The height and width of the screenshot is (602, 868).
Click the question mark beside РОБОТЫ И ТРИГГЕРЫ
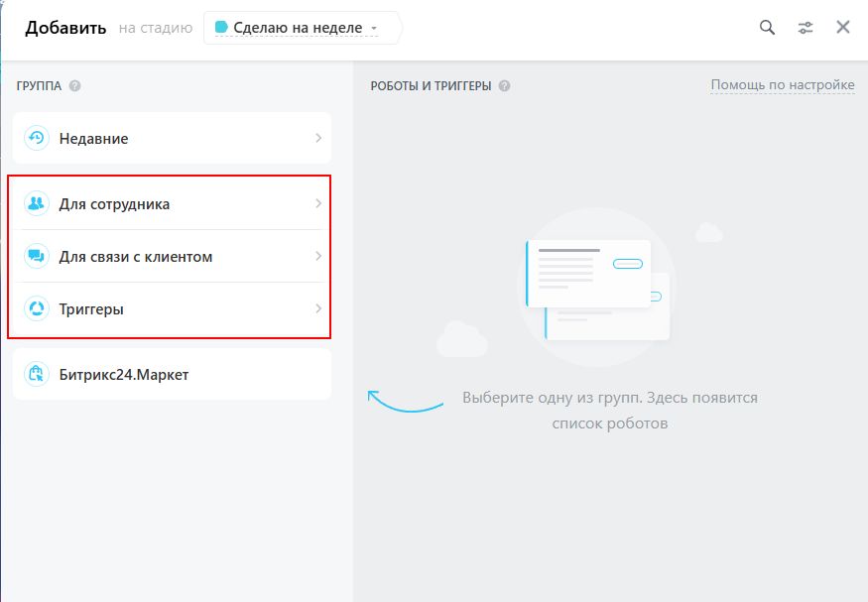click(x=504, y=85)
